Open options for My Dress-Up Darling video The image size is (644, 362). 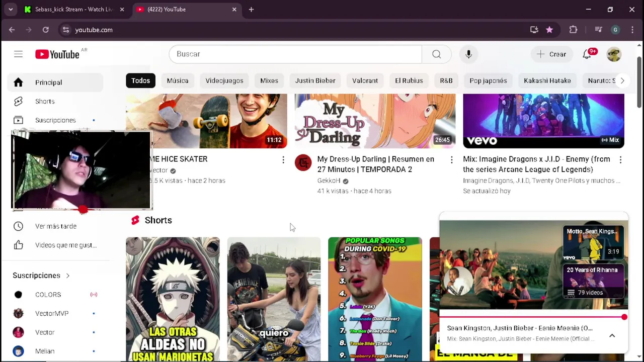click(x=451, y=159)
